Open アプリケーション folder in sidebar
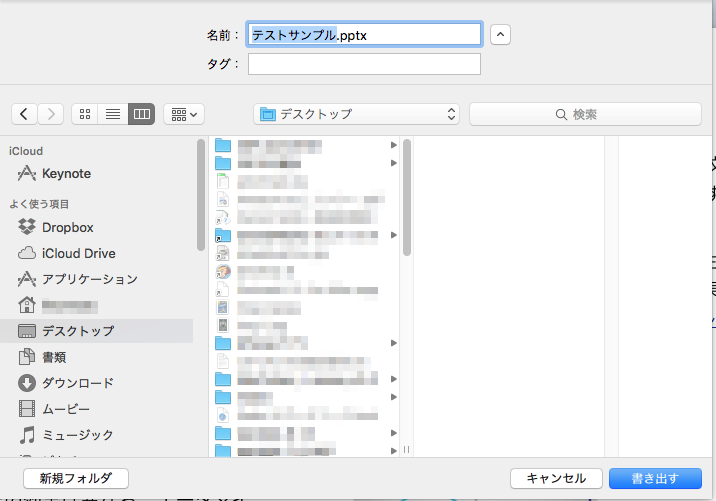The image size is (716, 501). coord(89,279)
